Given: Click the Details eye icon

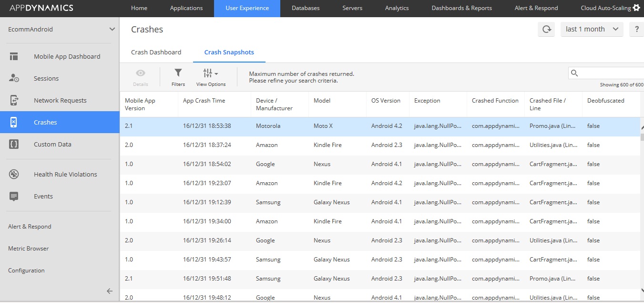Looking at the screenshot, I should point(140,73).
